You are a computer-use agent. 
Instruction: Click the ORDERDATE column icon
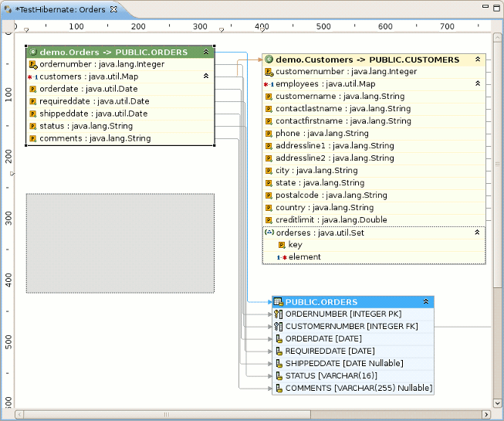(x=279, y=339)
